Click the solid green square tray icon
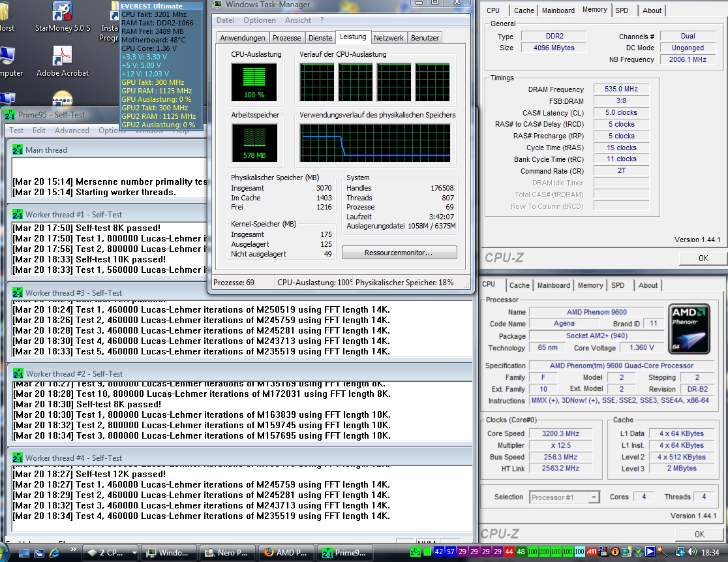The width and height of the screenshot is (728, 562). point(427,552)
